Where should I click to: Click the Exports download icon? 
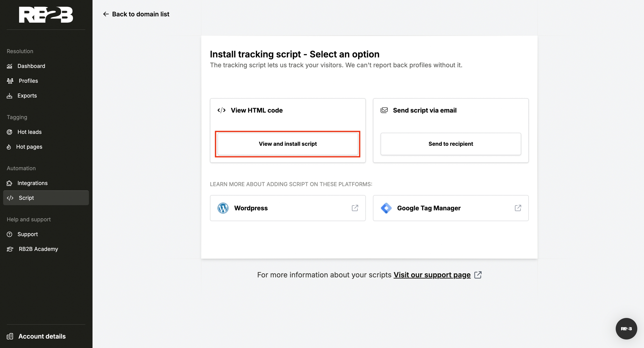pos(10,96)
